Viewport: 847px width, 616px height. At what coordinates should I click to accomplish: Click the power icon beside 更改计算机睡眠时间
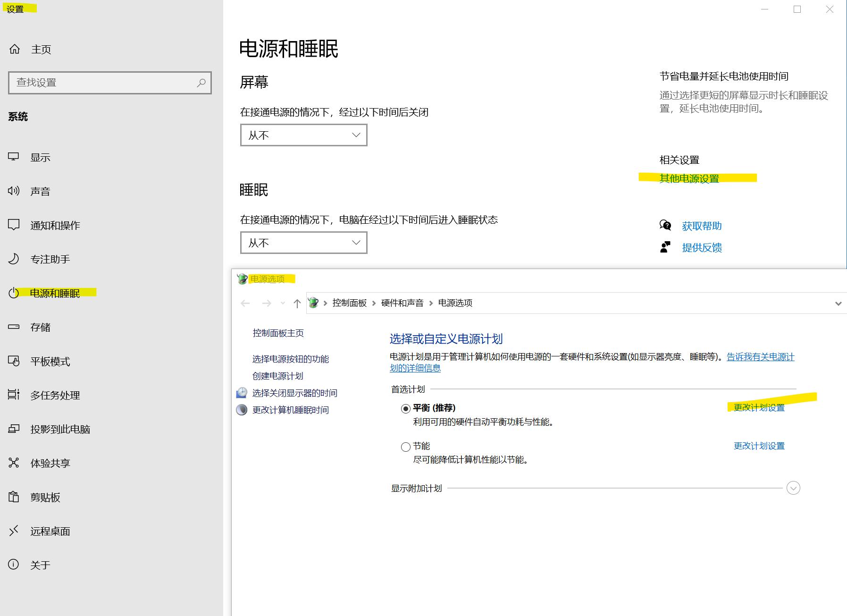pos(241,409)
